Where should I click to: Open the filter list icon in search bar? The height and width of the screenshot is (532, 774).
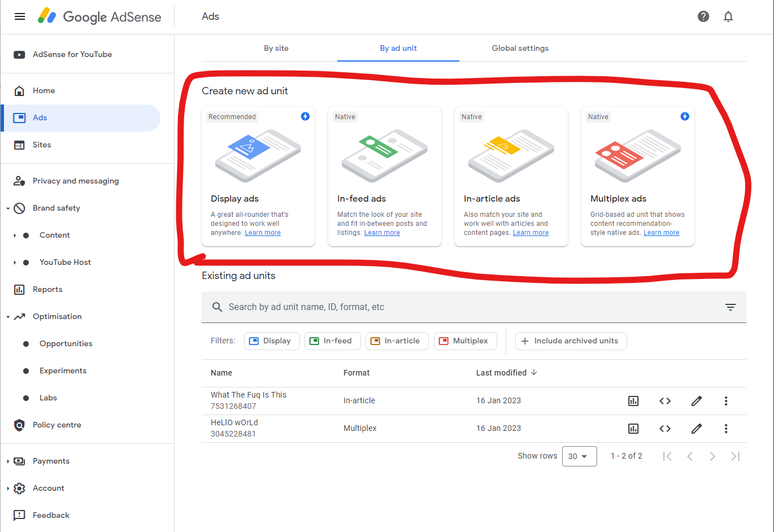(730, 307)
